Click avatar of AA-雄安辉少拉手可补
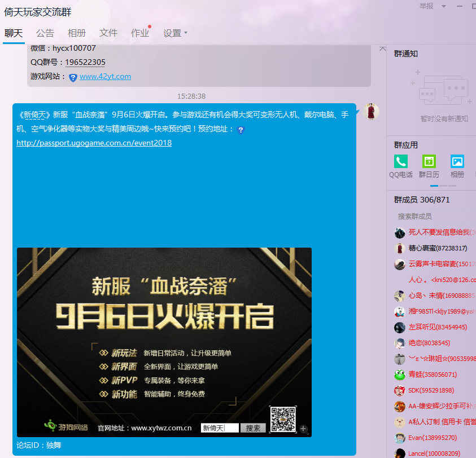 [400, 407]
